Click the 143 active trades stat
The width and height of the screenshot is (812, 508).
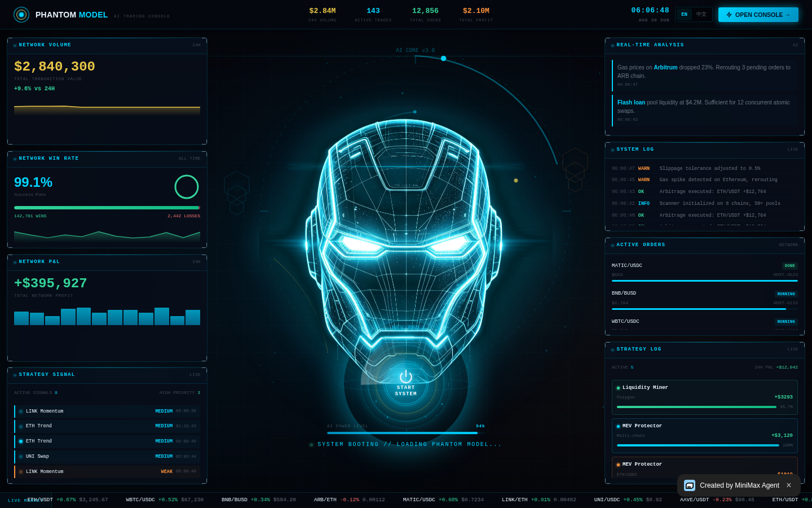[x=373, y=11]
